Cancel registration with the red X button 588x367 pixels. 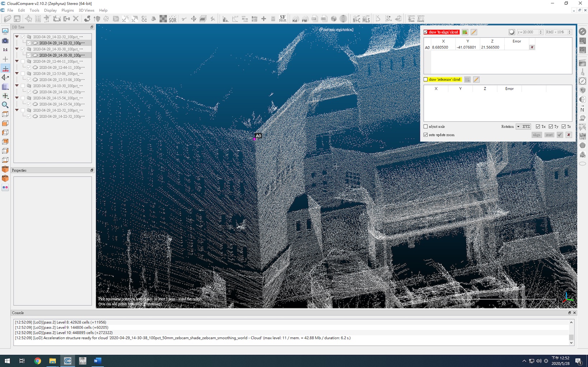[x=569, y=135]
